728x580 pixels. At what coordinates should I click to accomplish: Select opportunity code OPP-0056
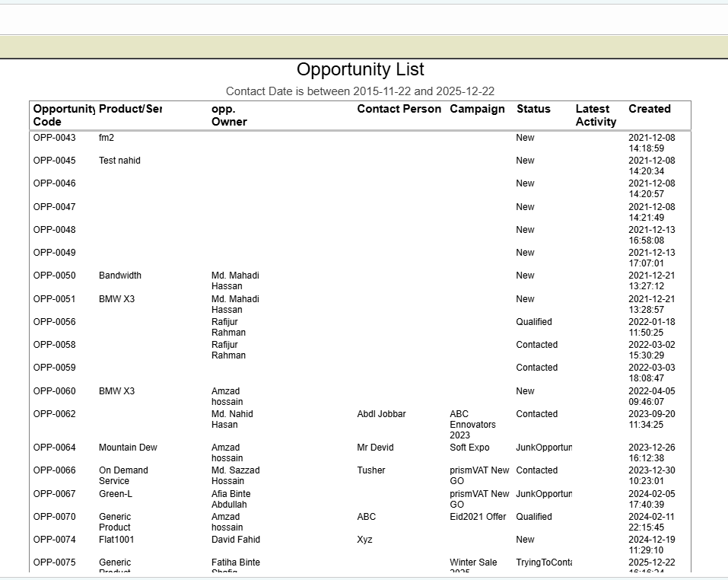[54, 322]
